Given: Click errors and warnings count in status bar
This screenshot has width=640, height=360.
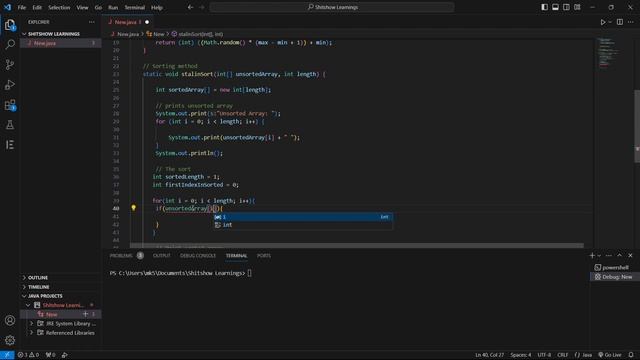Looking at the screenshot, I should pos(28,355).
